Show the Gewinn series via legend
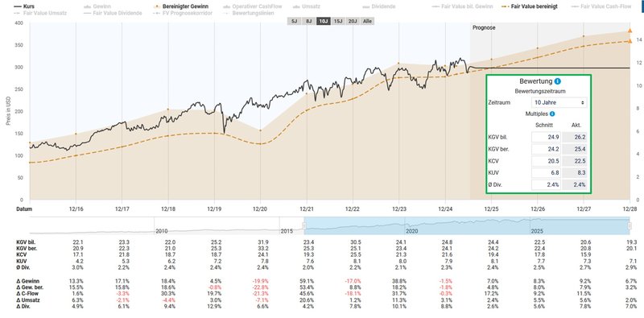 pyautogui.click(x=95, y=6)
